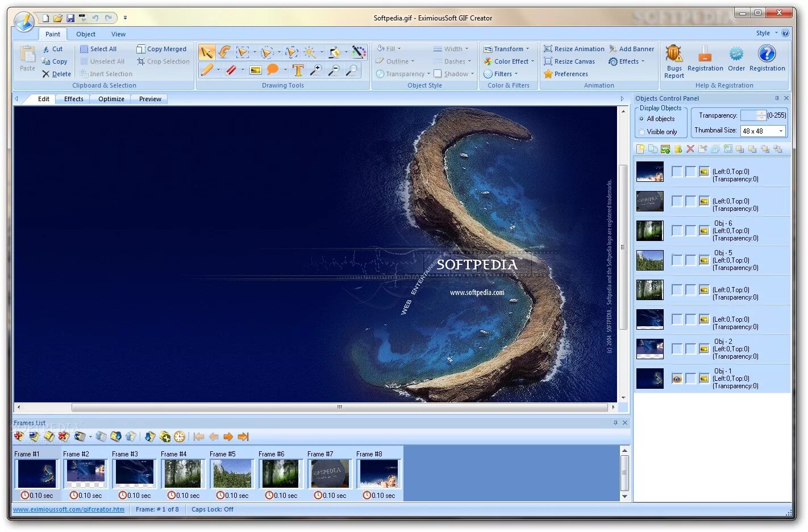
Task: Switch to the Optimize editor tab
Action: tap(111, 99)
